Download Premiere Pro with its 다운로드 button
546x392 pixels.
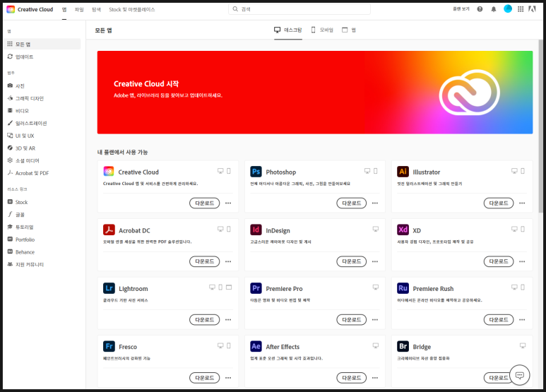[x=351, y=319]
